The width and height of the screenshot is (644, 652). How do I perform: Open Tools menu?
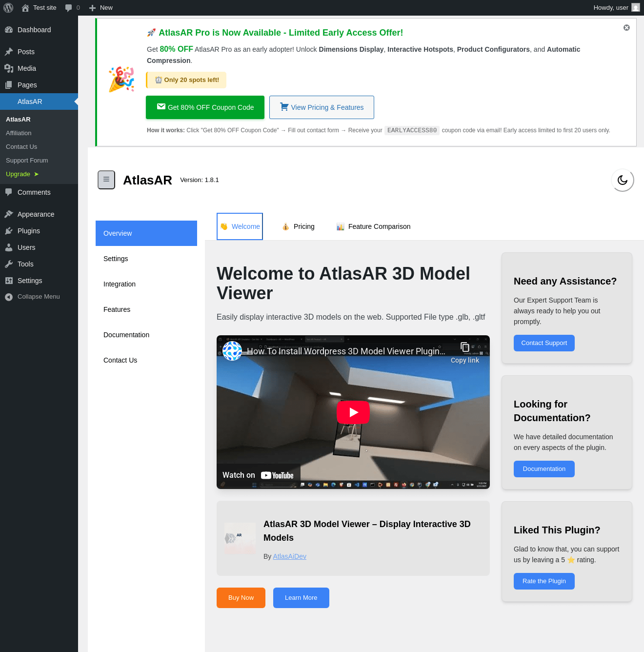(x=39, y=264)
